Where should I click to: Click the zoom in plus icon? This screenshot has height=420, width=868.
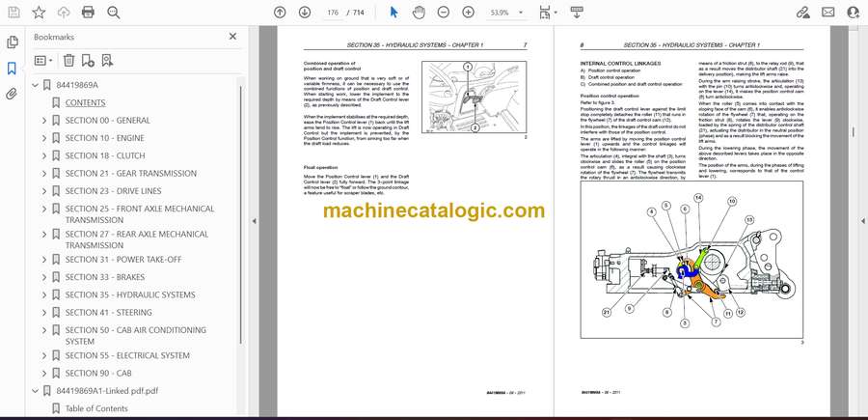pos(468,13)
